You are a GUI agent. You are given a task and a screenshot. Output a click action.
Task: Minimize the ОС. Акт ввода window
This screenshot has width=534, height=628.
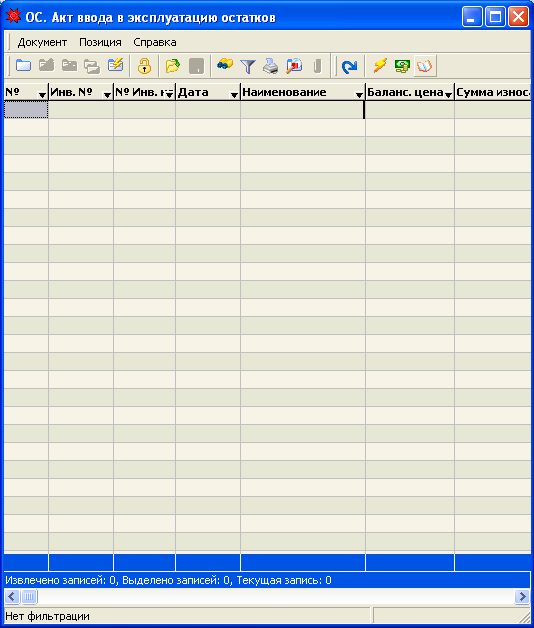coord(472,17)
